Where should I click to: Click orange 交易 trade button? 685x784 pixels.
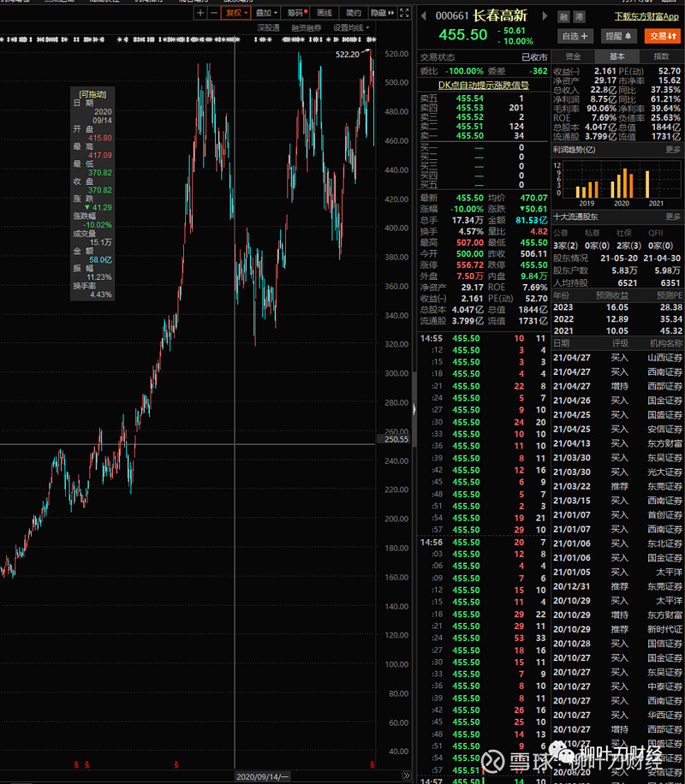pyautogui.click(x=659, y=36)
